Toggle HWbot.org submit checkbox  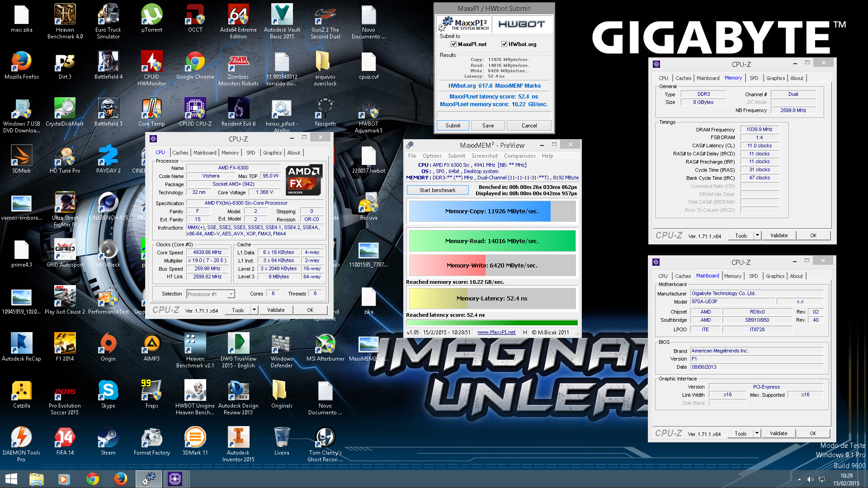click(504, 44)
